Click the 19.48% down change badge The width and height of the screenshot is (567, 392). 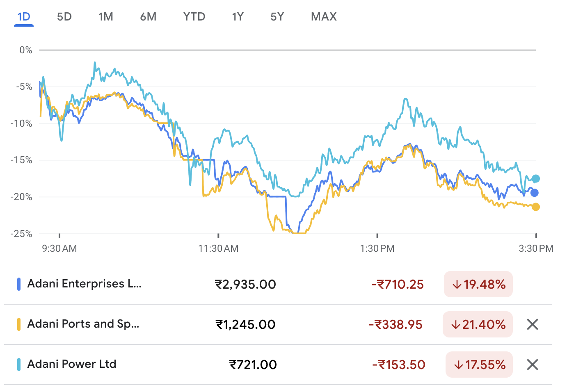(478, 284)
